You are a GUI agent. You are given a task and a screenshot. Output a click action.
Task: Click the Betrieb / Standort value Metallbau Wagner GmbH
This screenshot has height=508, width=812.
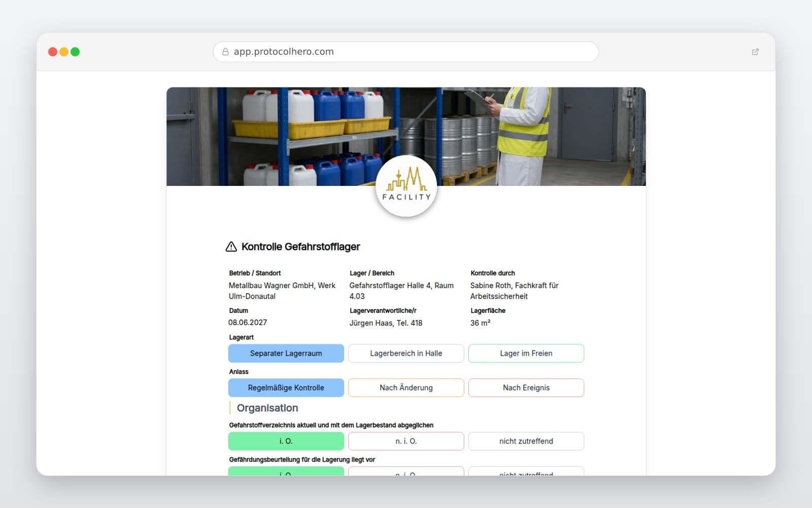282,291
